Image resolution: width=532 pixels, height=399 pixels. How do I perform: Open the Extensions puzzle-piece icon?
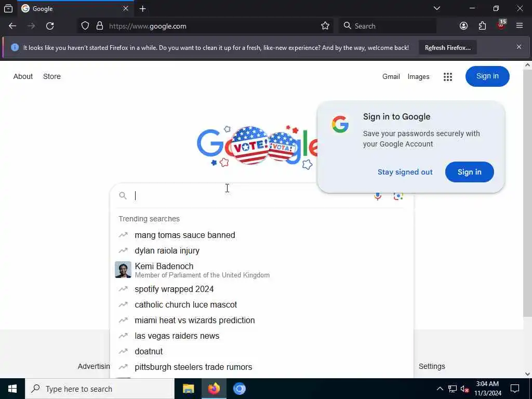tap(482, 26)
